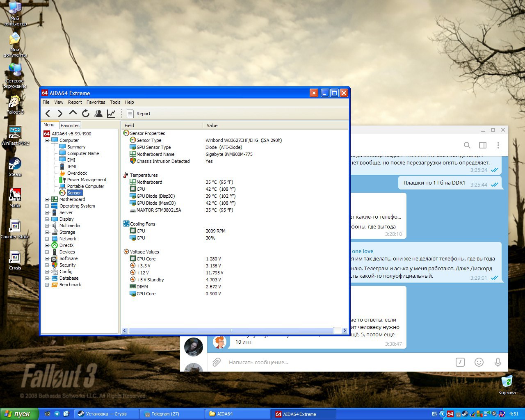Switch to the Favorites tab in left panel
The image size is (525, 420).
70,126
